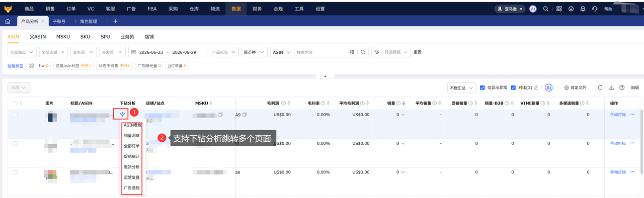Screen dimensions: 644x198
Task: Open the 筛选模板 dropdown
Action: tap(396, 52)
